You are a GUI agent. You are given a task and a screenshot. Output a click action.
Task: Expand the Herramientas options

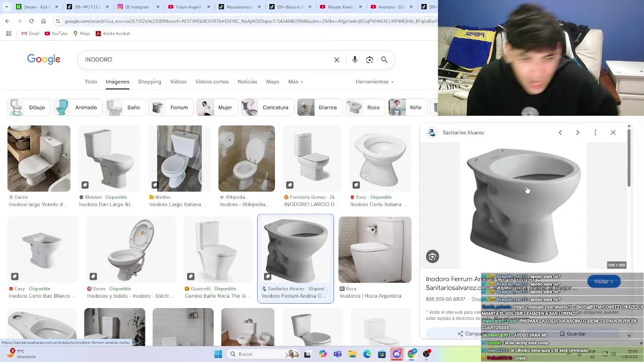tap(374, 82)
